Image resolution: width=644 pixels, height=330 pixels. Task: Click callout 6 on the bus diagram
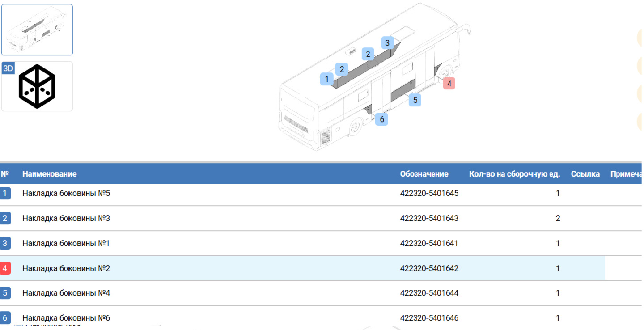click(x=381, y=119)
